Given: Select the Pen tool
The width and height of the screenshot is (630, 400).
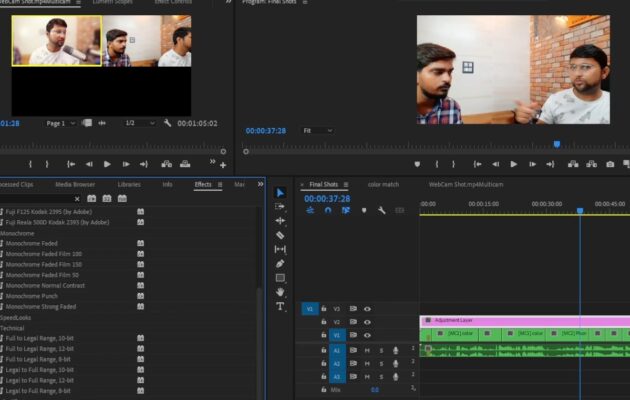Looking at the screenshot, I should point(280,264).
